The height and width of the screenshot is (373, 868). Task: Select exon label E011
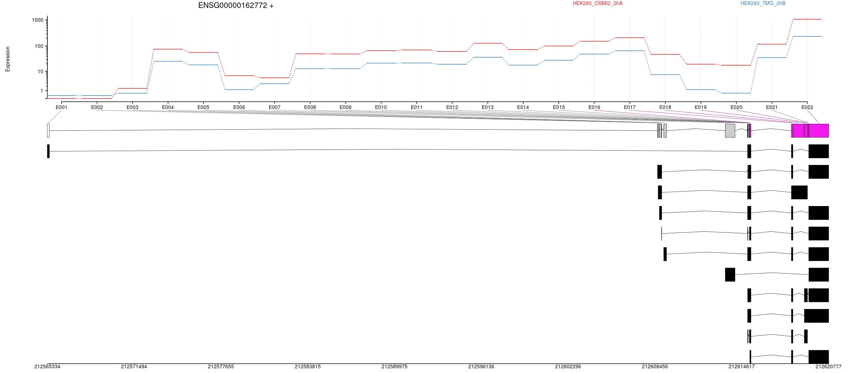[x=417, y=107]
